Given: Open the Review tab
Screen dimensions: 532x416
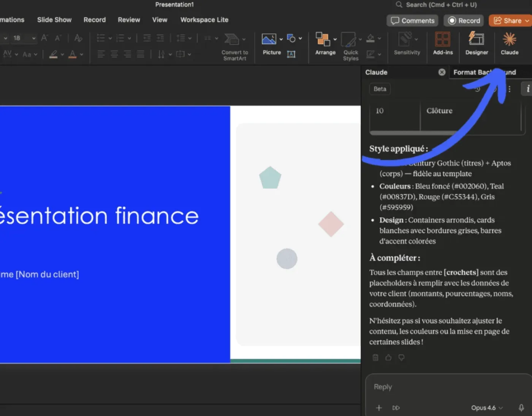Looking at the screenshot, I should click(129, 20).
